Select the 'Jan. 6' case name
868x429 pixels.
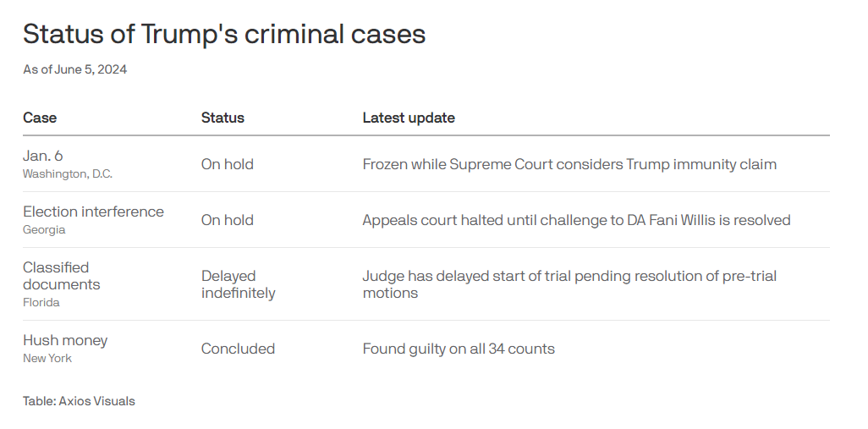[42, 156]
